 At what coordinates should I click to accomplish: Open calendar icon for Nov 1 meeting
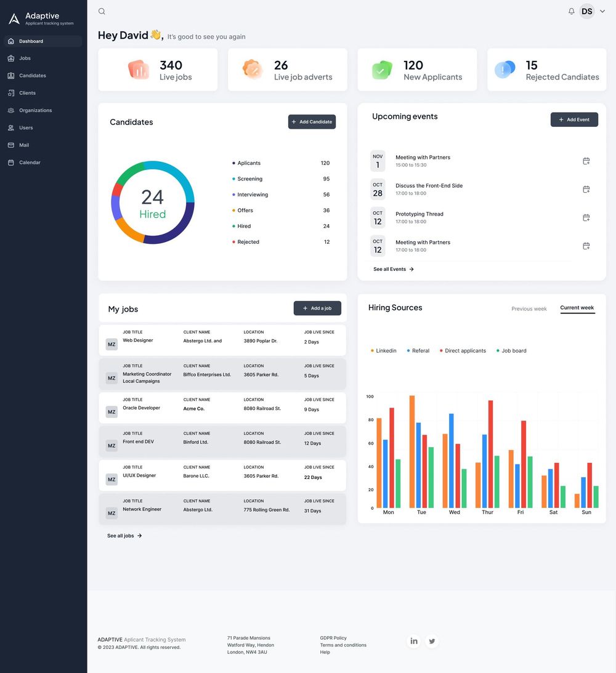586,161
